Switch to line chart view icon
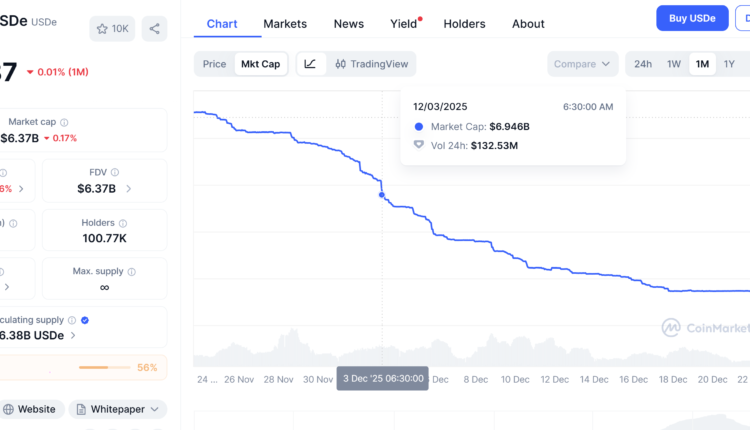 click(x=310, y=64)
